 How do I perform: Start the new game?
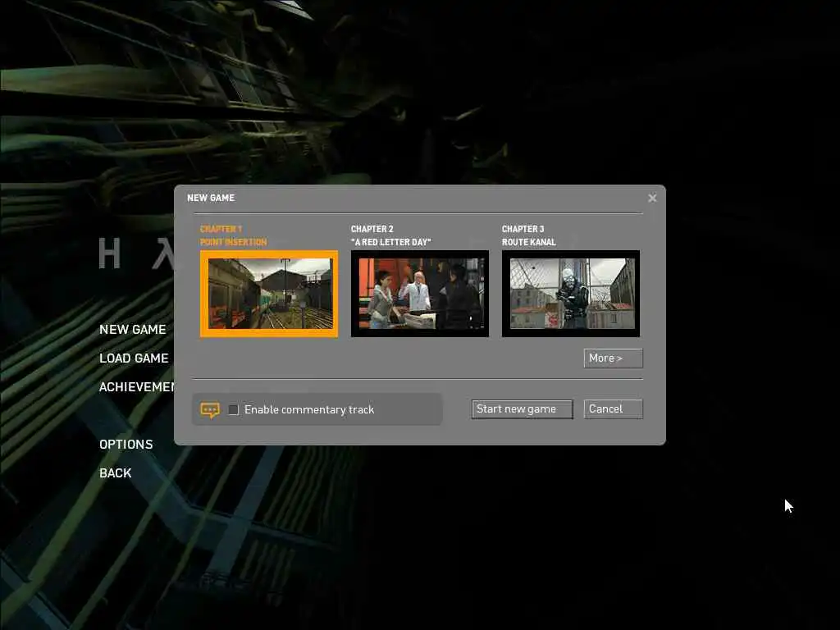point(523,409)
